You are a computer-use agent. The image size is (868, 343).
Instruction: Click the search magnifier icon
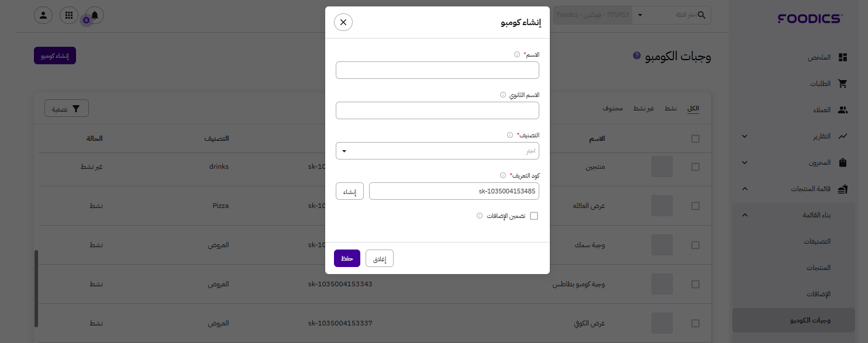[701, 15]
